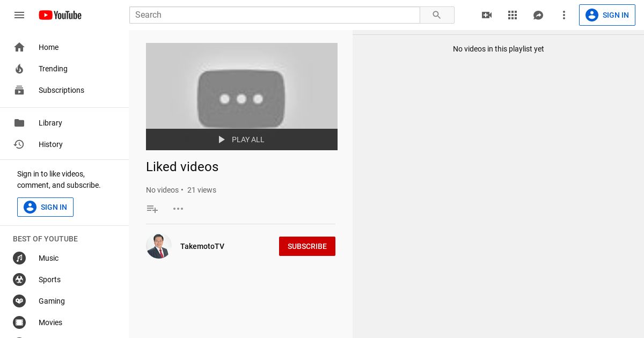Click the Subscriptions icon
The width and height of the screenshot is (644, 338).
click(19, 90)
